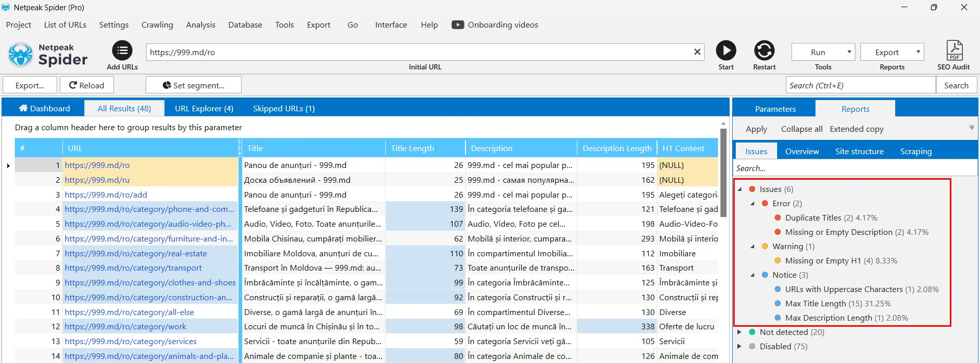Click the gray Disabled status dot
The image size is (980, 363).
coord(752,346)
